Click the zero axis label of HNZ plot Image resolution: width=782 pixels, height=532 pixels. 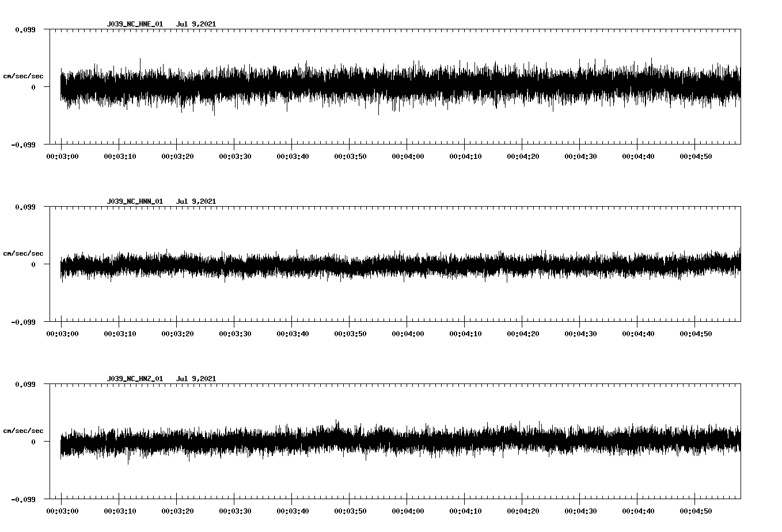(x=33, y=442)
